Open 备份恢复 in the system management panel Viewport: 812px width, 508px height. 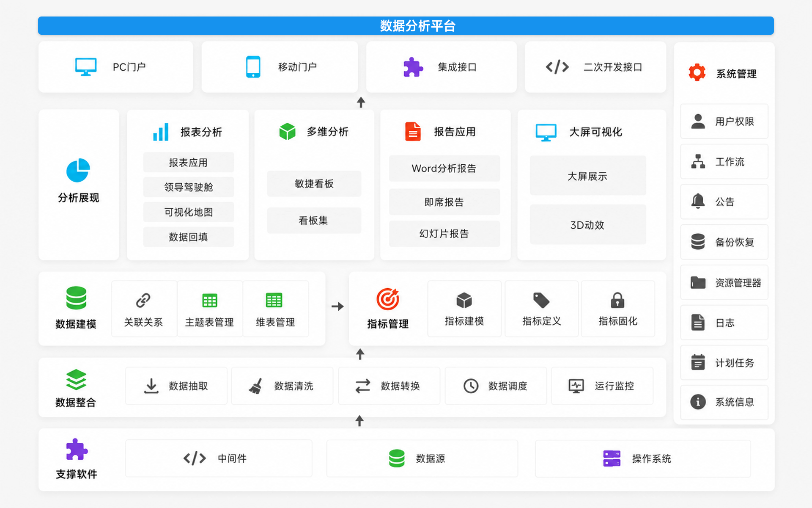pos(724,242)
